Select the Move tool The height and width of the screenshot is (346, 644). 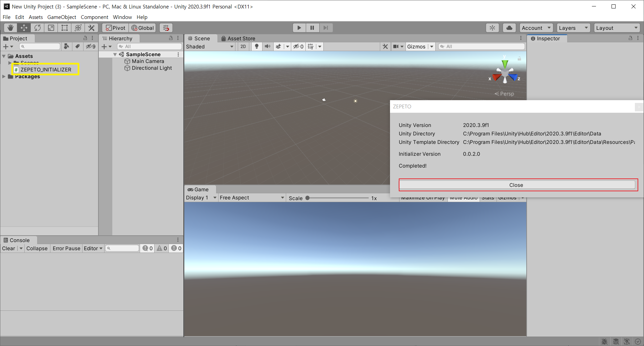click(x=24, y=28)
